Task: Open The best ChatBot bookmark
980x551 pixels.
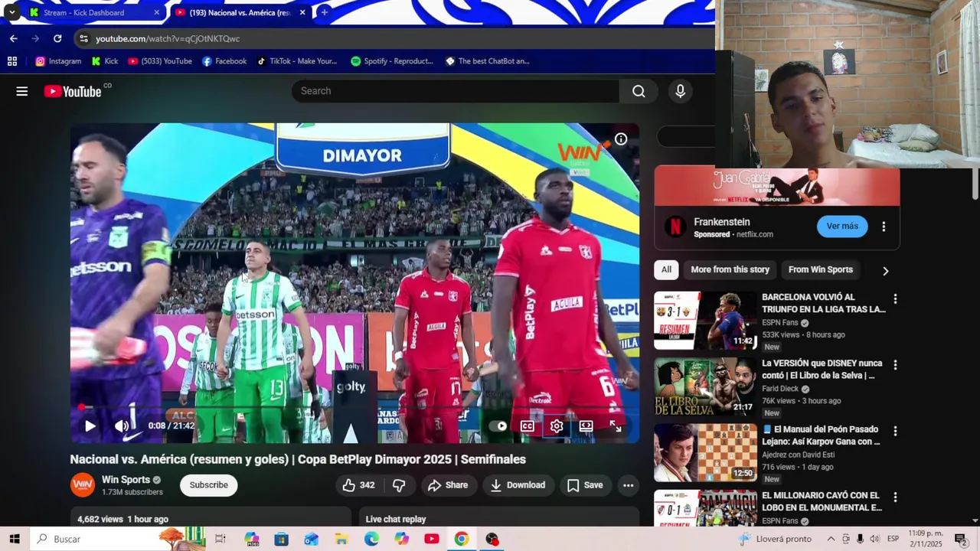Action: [487, 61]
